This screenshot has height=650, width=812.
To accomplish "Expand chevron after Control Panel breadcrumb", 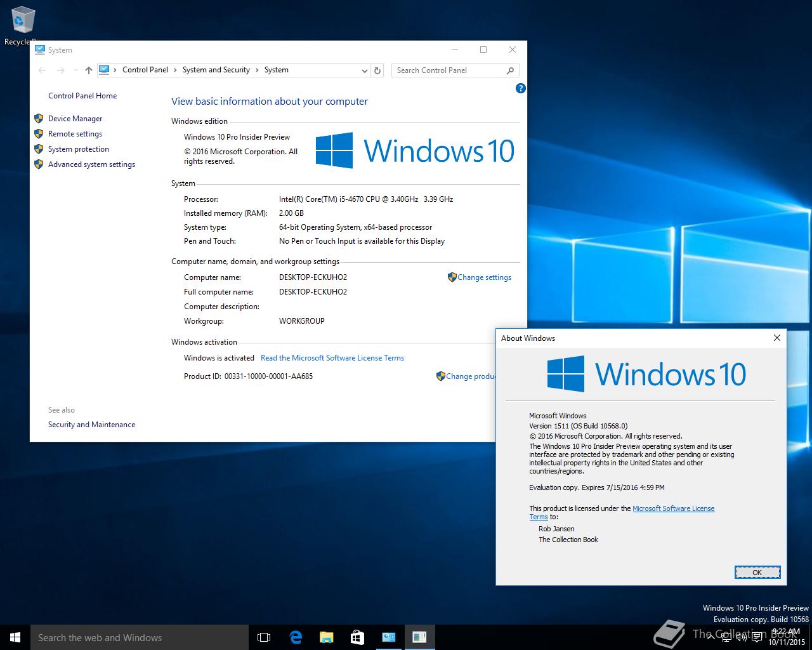I will [x=175, y=70].
